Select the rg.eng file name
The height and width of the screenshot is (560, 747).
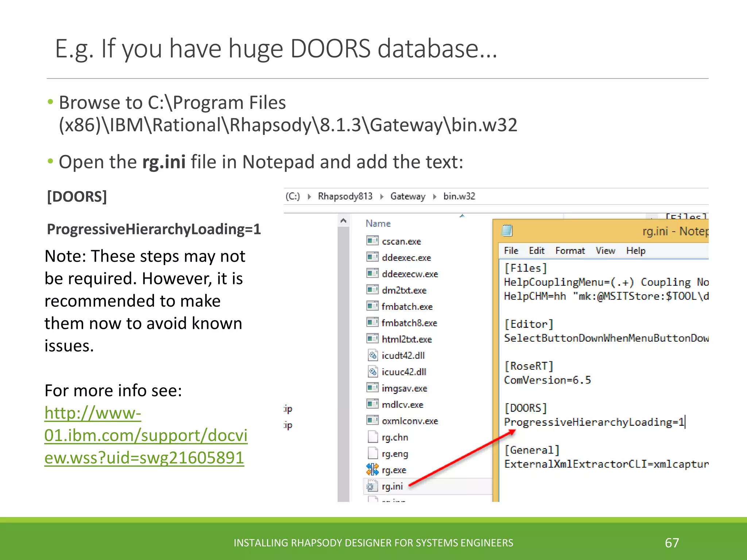pos(395,454)
